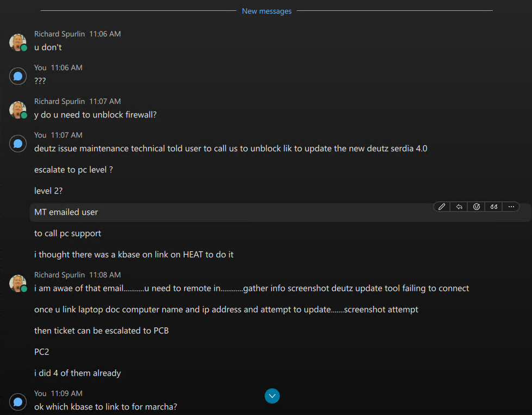Click the edit message pencil icon
Viewport: 532px width, 415px height.
coord(442,207)
